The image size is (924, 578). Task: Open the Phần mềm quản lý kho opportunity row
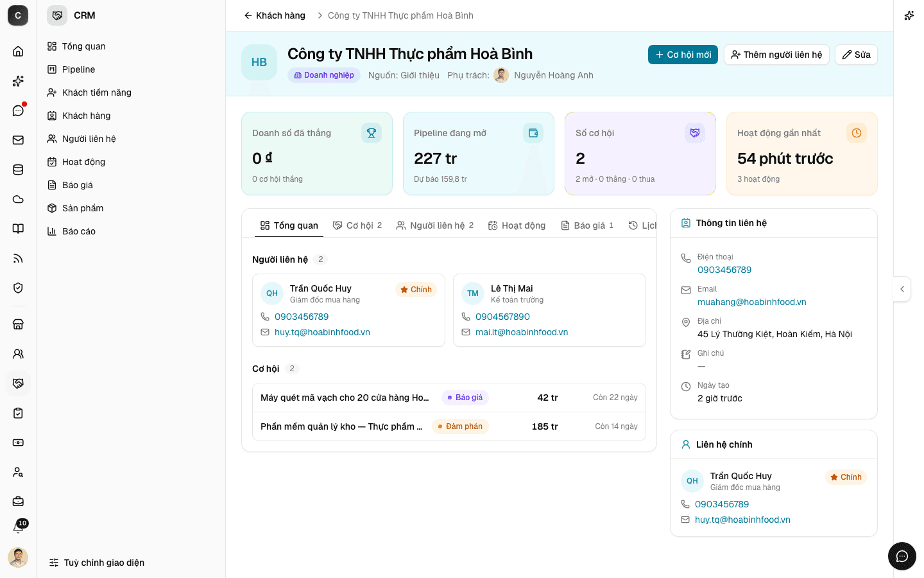[449, 426]
